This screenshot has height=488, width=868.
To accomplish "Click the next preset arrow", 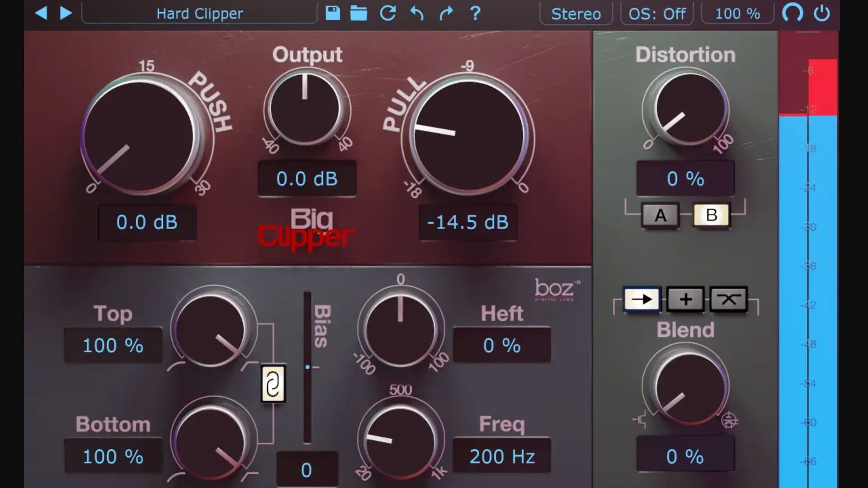I will [66, 13].
